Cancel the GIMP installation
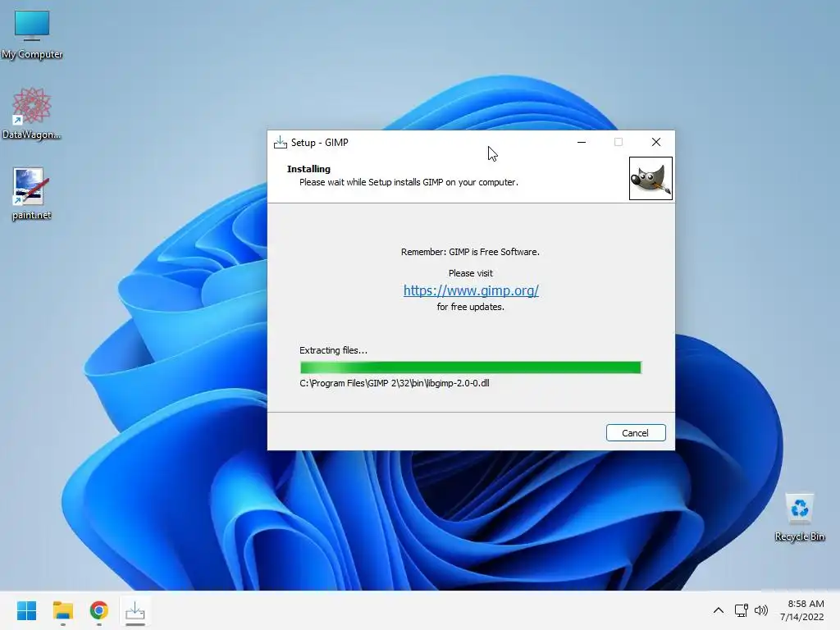 click(636, 433)
